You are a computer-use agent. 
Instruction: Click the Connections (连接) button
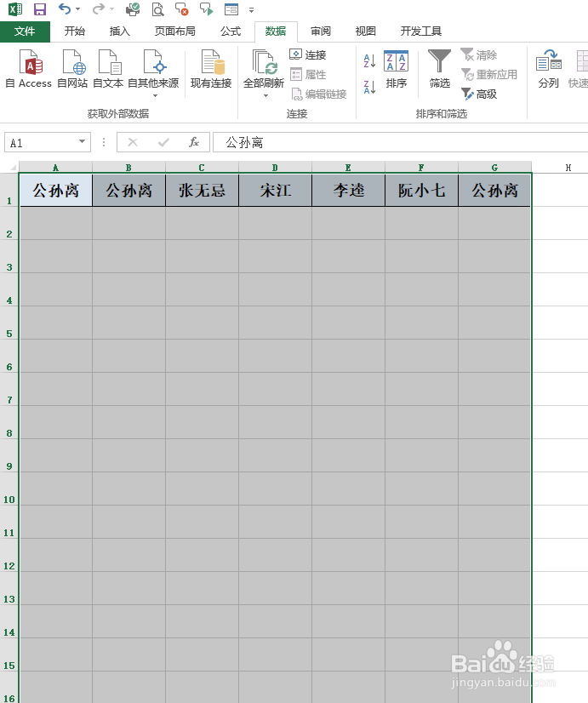click(308, 54)
